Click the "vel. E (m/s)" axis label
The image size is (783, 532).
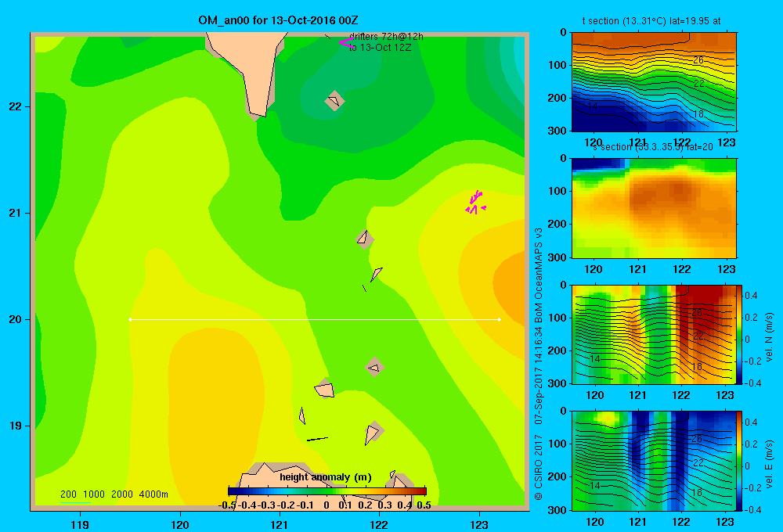click(x=769, y=463)
